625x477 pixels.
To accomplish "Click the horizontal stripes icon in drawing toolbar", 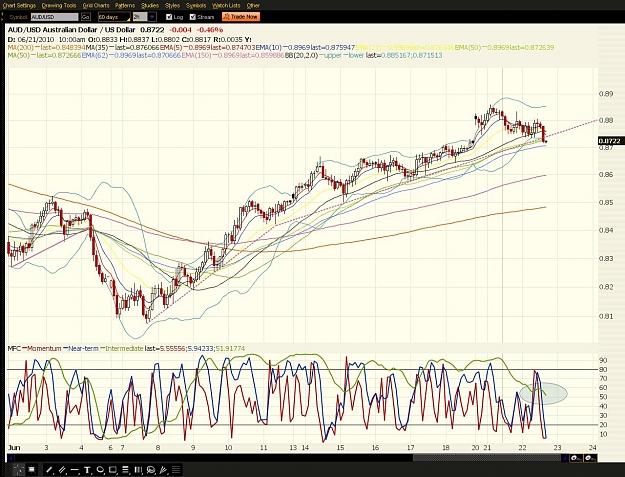I will [x=176, y=470].
